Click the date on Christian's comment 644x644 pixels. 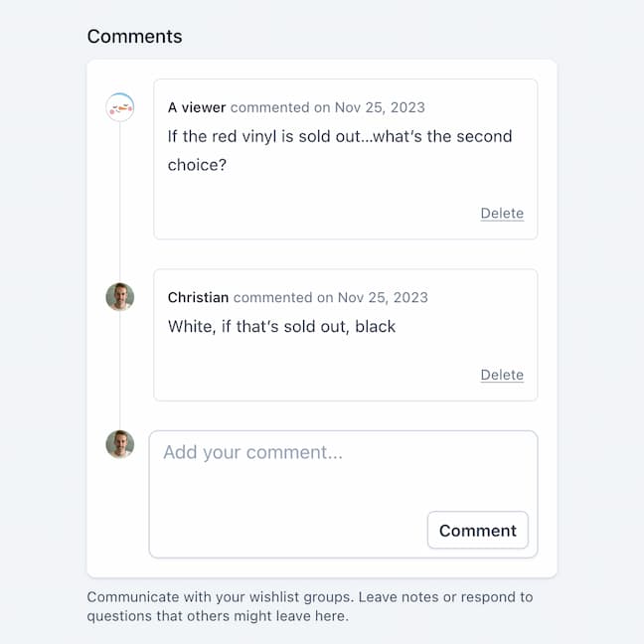click(384, 297)
